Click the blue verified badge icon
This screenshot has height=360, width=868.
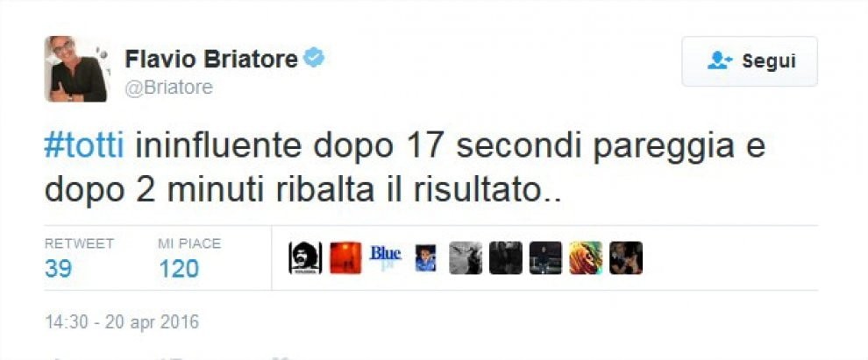(314, 58)
